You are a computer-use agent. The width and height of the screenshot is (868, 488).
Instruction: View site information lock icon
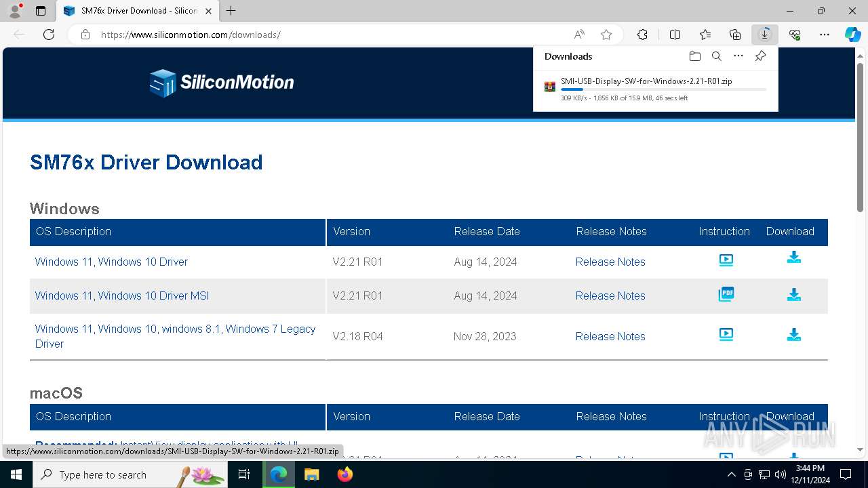tap(85, 35)
